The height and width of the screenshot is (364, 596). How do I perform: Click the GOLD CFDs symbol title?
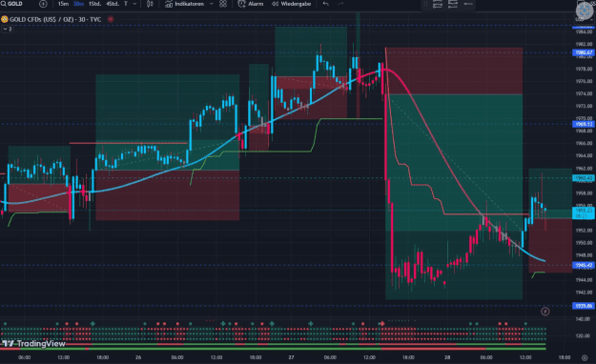pos(55,19)
